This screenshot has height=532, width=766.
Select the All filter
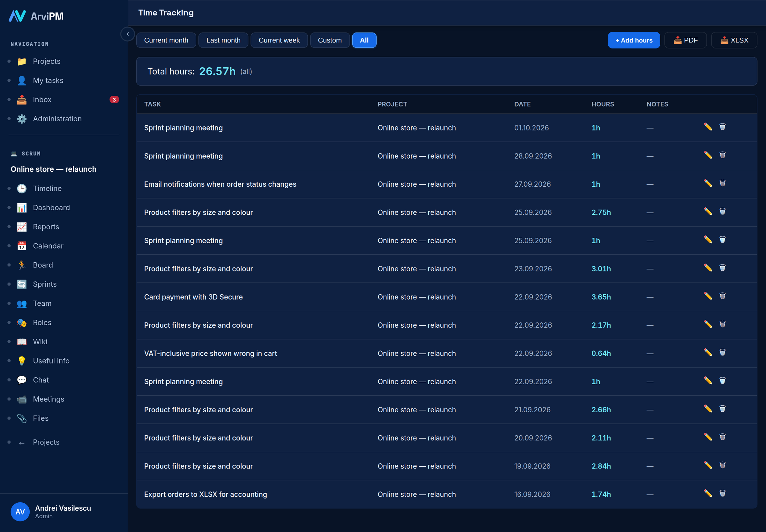pyautogui.click(x=364, y=40)
